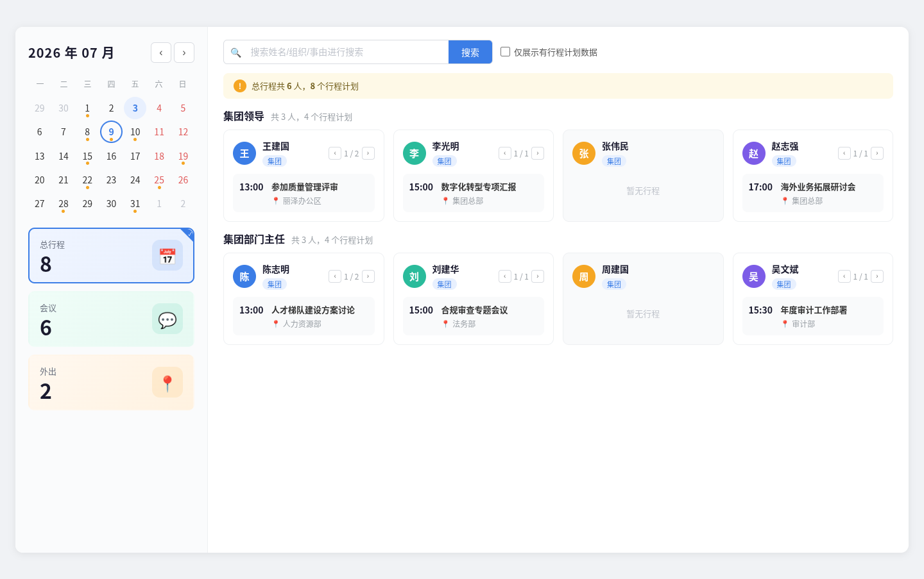The width and height of the screenshot is (924, 579).
Task: Click the magnifier icon in the search box
Action: [235, 53]
